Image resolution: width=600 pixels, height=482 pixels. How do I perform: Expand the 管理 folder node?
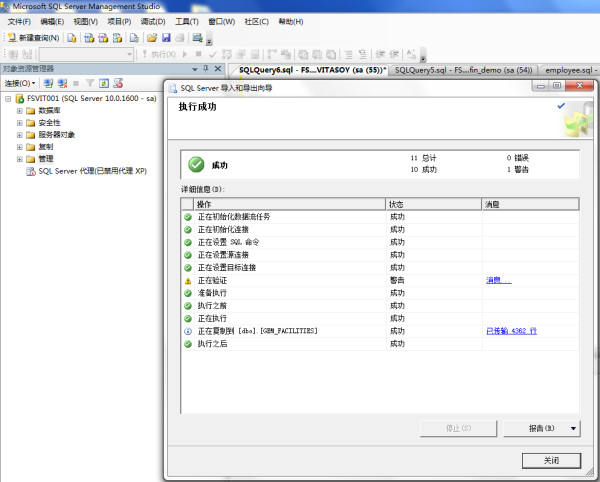20,159
